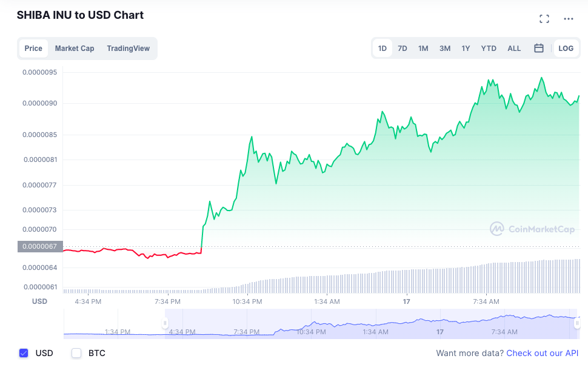
Task: Open the chart fullscreen view icon
Action: [544, 19]
